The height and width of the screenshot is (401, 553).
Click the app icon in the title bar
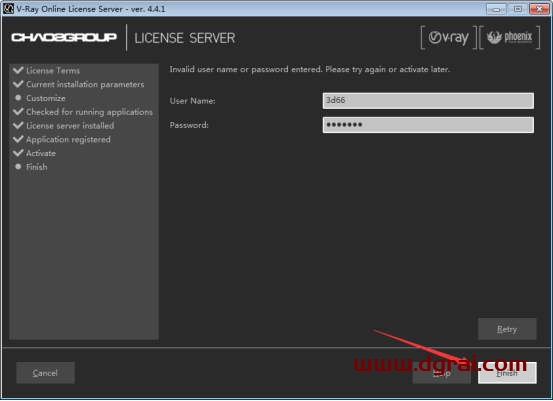tap(8, 8)
